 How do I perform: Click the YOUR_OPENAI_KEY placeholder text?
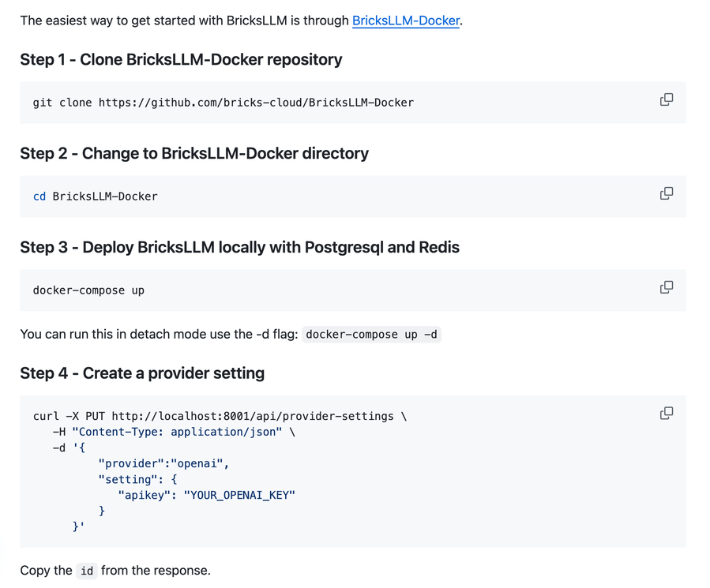coord(239,495)
